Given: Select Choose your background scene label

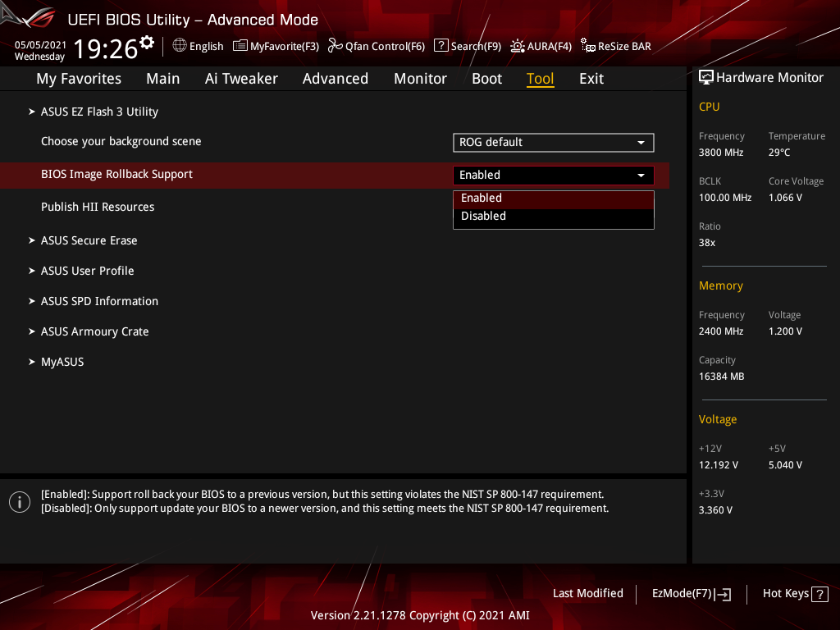Looking at the screenshot, I should point(121,141).
